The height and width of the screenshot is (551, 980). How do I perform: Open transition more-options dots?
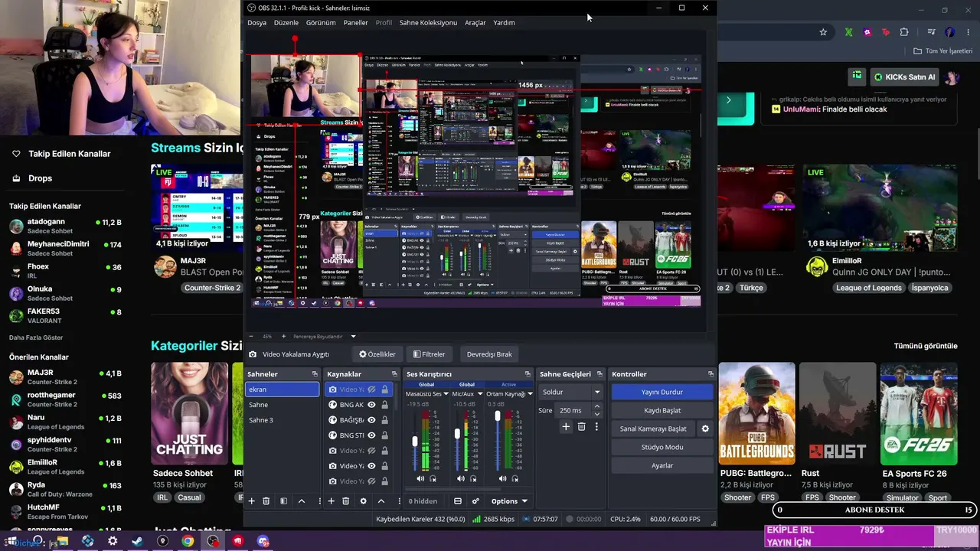coord(596,427)
